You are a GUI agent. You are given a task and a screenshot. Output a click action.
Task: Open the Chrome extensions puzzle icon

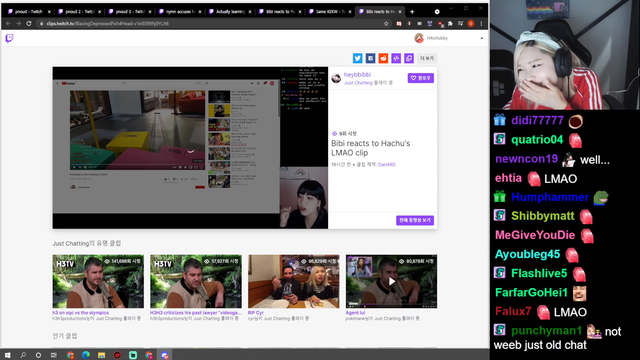click(x=450, y=24)
